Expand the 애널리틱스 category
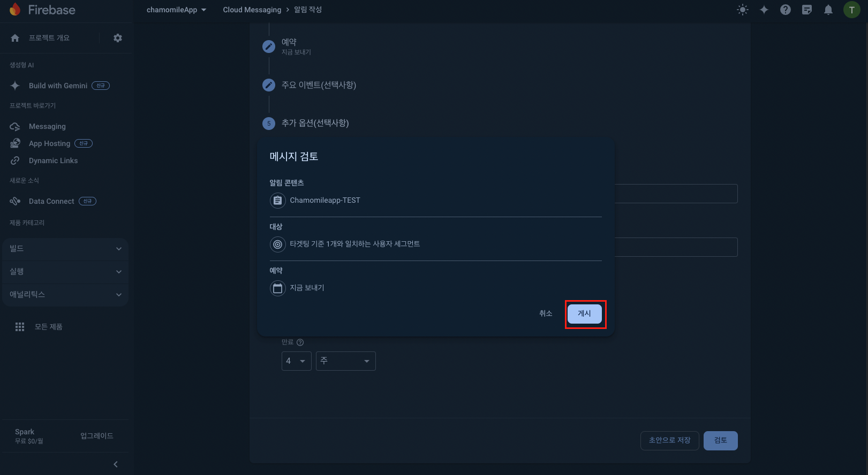Image resolution: width=868 pixels, height=475 pixels. point(65,295)
